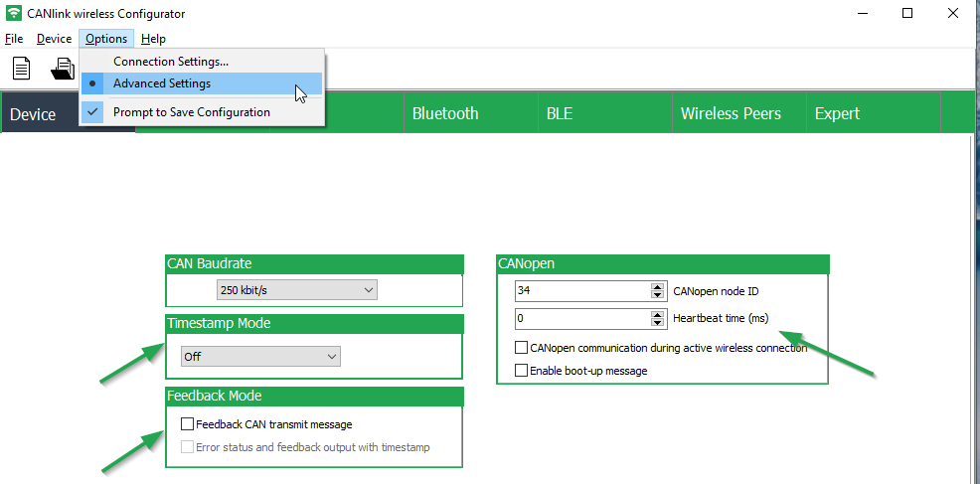Toggle Prompt to Save Configuration option
980x484 pixels.
[x=191, y=112]
